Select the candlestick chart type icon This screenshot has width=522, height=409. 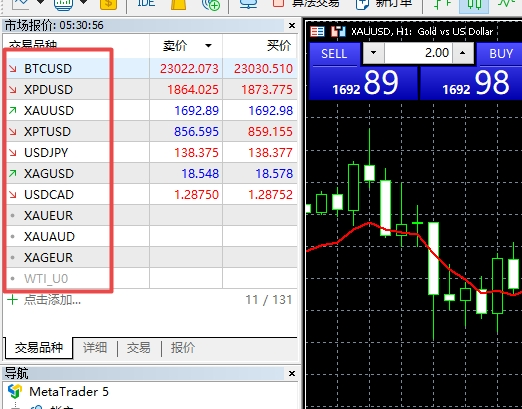click(x=474, y=4)
